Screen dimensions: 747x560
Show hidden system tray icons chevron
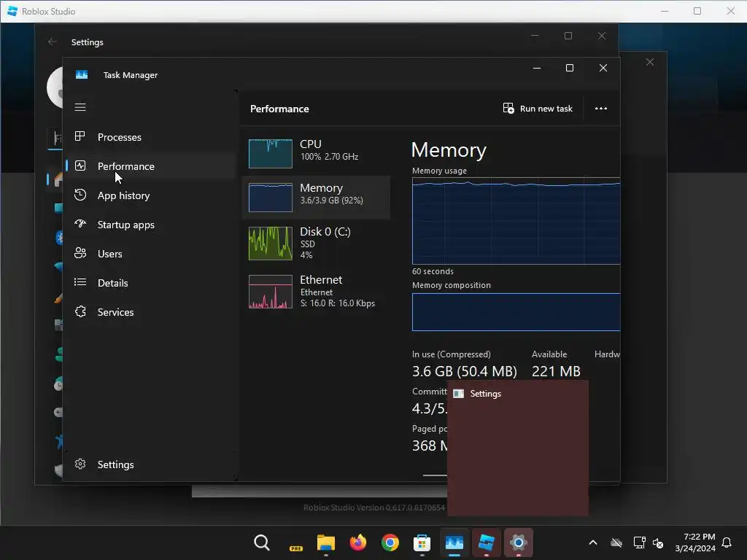[593, 542]
